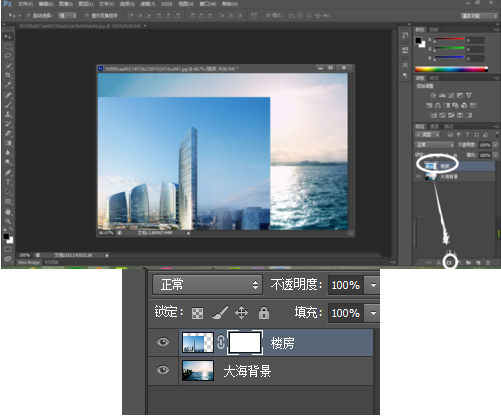Image resolution: width=501 pixels, height=418 pixels.
Task: Open the 不透明度 arrow in enlarged panel
Action: [373, 285]
